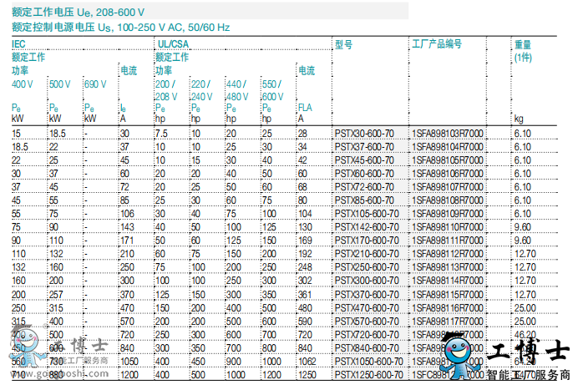This screenshot has width=588, height=390.
Task: Click the 361 FLA value
Action: [x=305, y=295]
